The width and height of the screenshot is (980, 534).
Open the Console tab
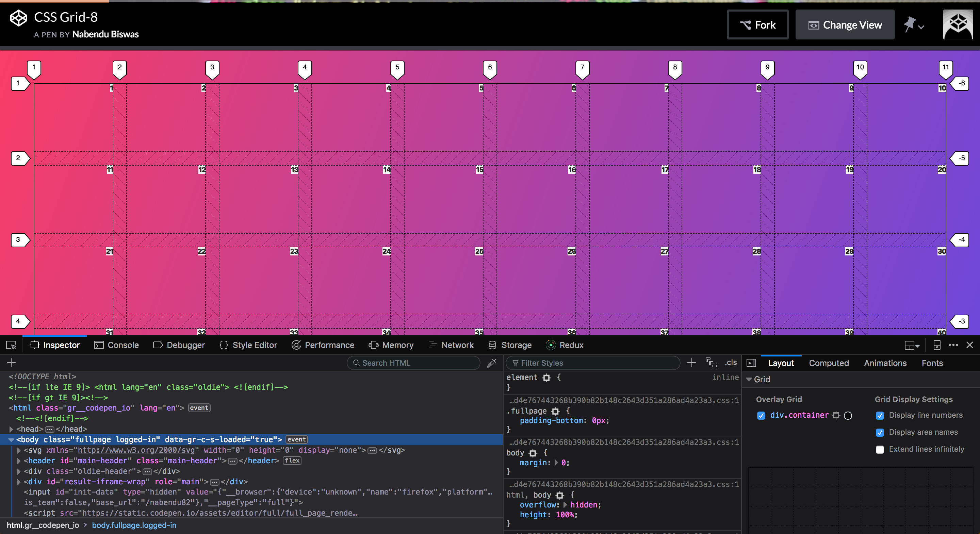116,345
